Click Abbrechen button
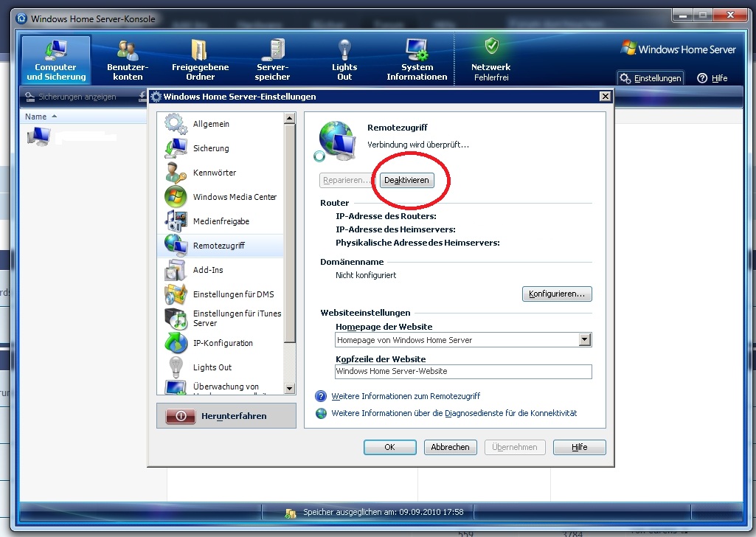This screenshot has height=537, width=756. pyautogui.click(x=451, y=447)
